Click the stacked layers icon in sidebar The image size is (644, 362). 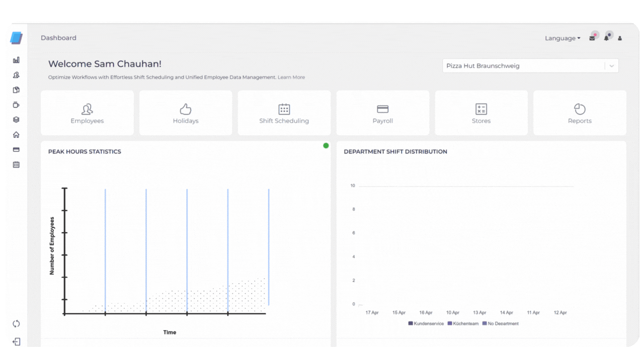[x=16, y=120]
